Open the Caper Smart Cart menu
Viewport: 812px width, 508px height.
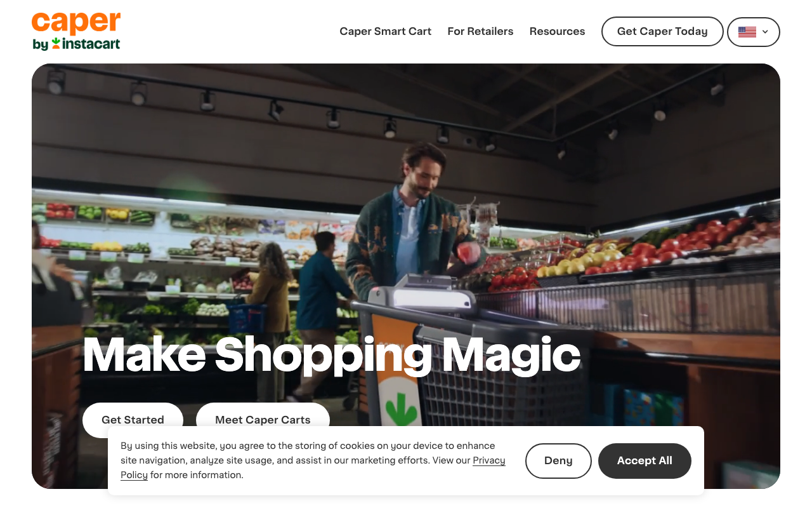385,31
